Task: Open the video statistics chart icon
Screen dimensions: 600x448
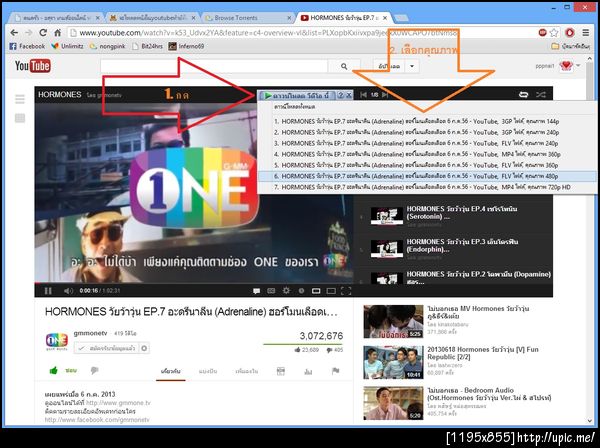Action: point(308,371)
